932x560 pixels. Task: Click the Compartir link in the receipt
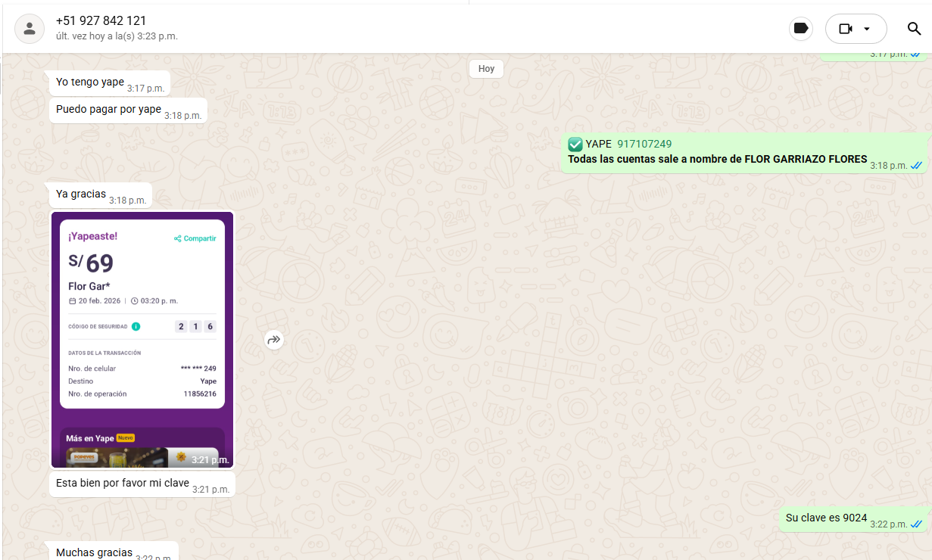pyautogui.click(x=195, y=238)
